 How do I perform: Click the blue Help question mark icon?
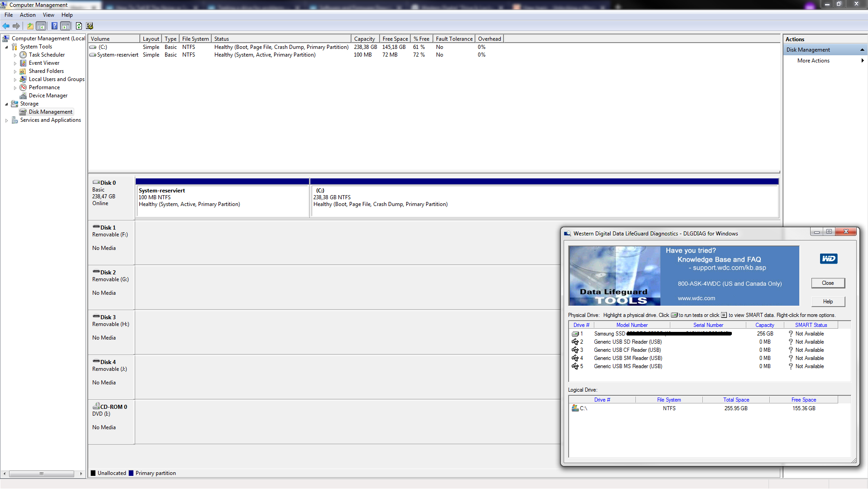pos(54,26)
